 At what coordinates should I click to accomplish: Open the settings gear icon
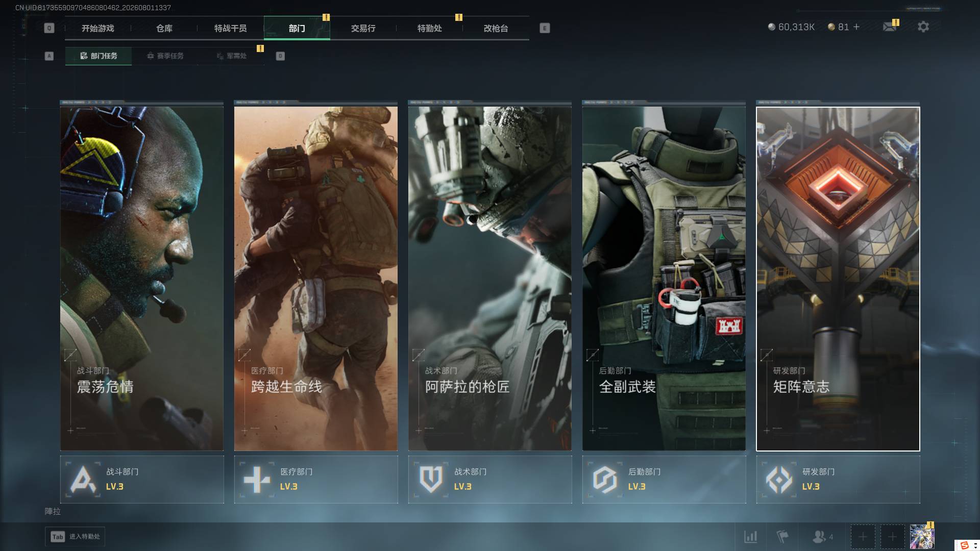point(923,27)
